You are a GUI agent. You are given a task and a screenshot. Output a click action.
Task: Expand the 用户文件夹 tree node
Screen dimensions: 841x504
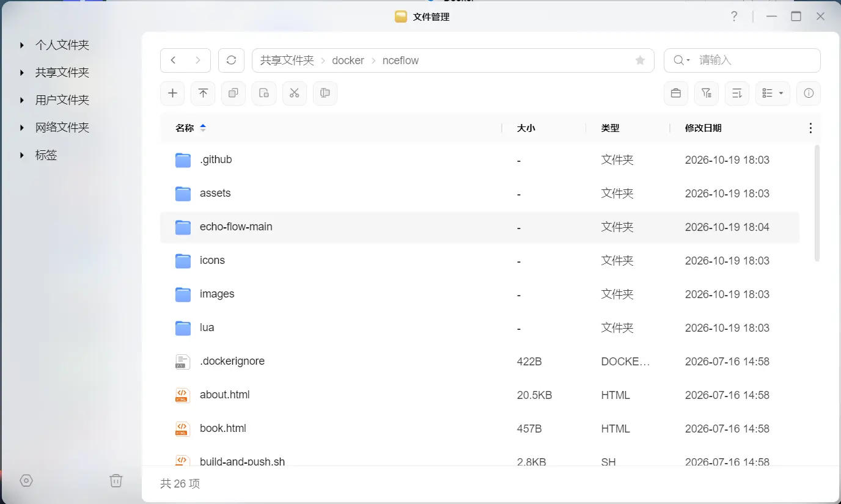[x=22, y=100]
